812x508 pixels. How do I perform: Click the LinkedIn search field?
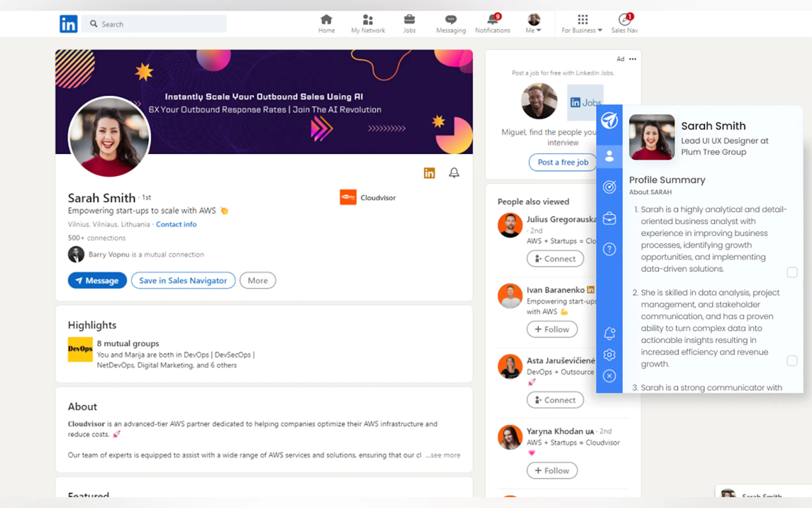(154, 24)
